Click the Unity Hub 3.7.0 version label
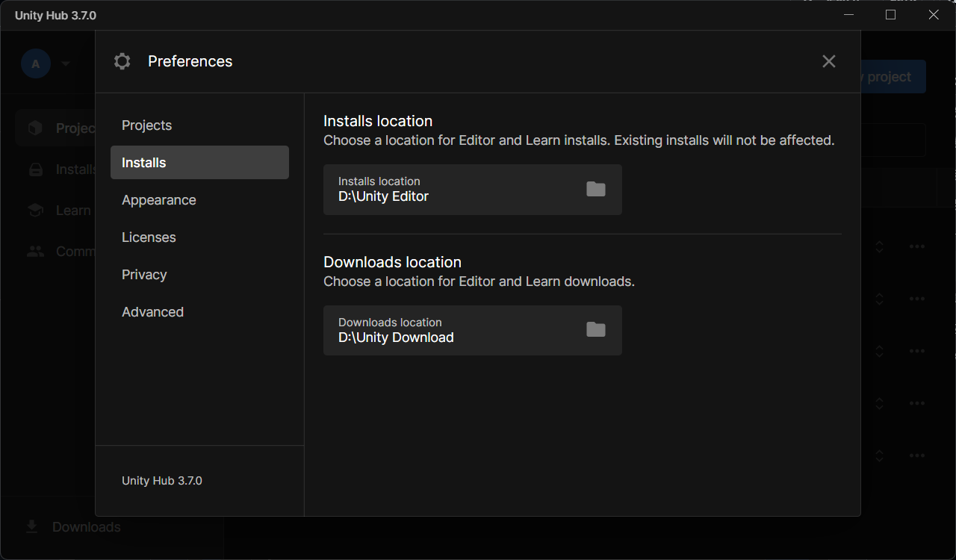 (x=162, y=481)
